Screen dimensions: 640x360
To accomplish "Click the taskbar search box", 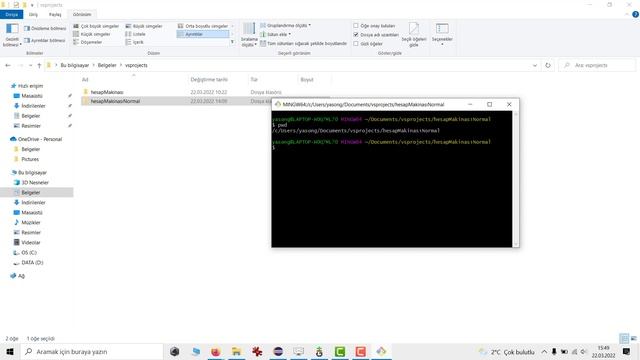I will [x=91, y=351].
